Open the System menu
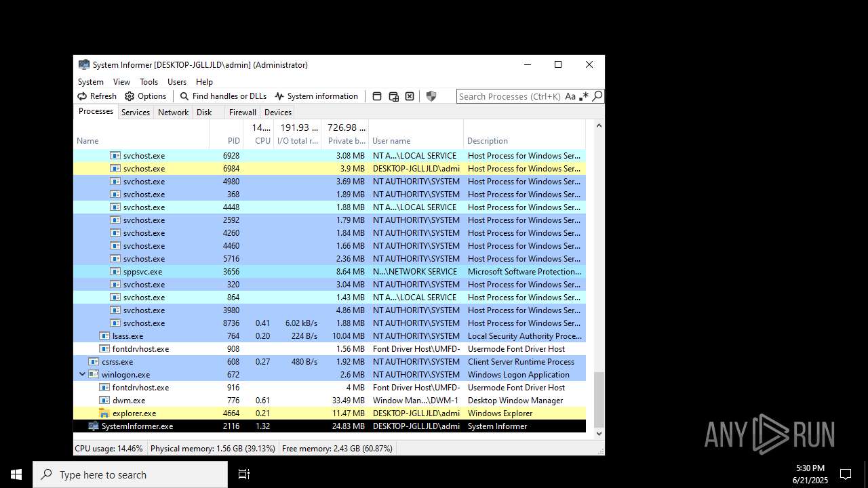Image resolution: width=868 pixels, height=488 pixels. coord(91,82)
